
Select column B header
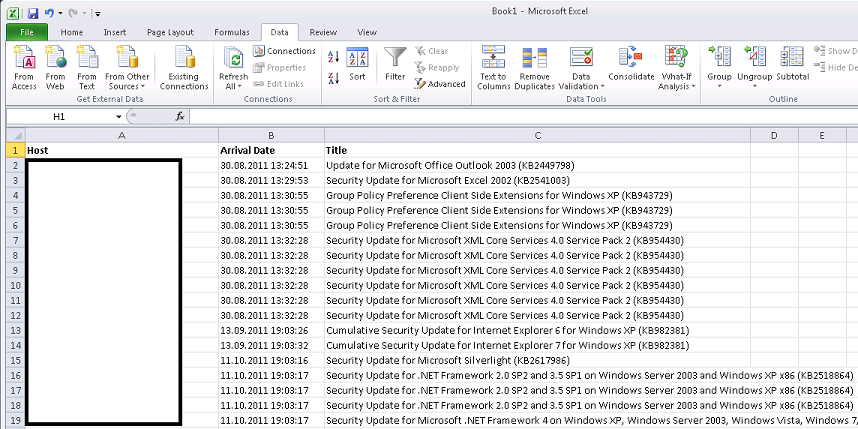coord(271,135)
